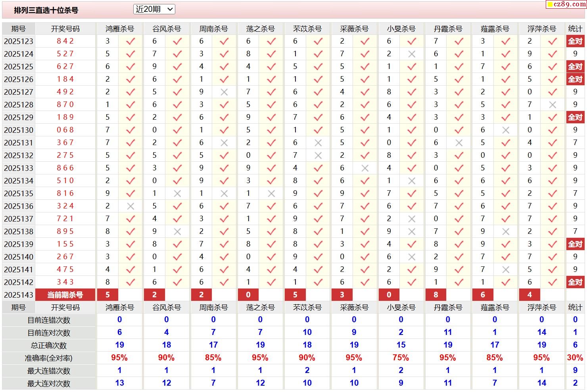Click the 当前期杀号 red label
This screenshot has height=392, width=587.
[x=65, y=295]
